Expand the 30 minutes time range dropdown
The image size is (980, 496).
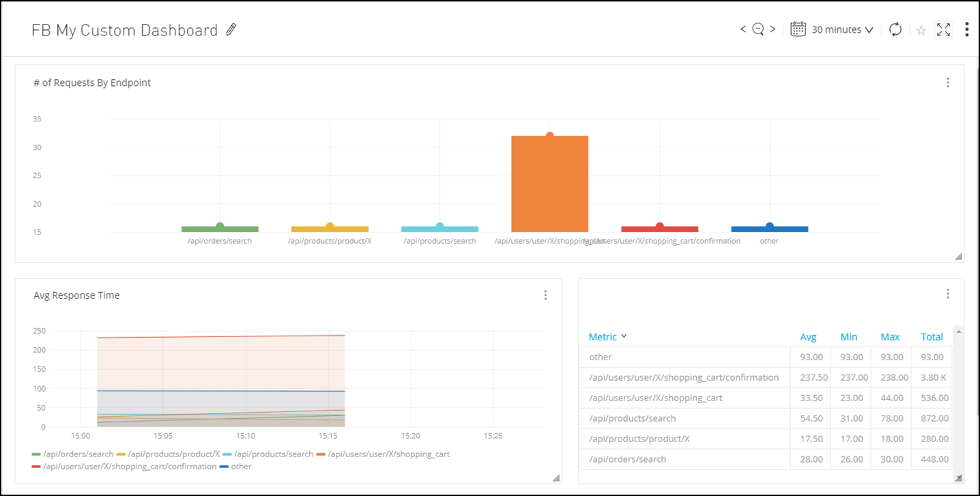pos(842,30)
